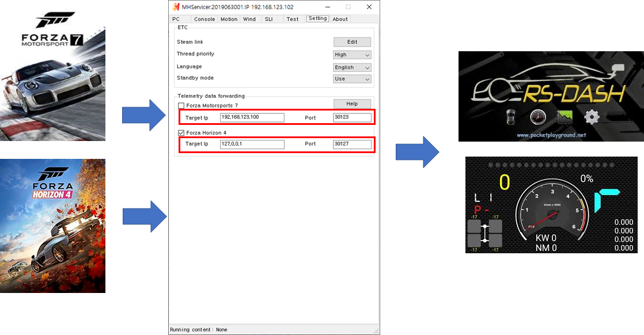Click the yellow 0 speed readout
This screenshot has width=644, height=335.
click(x=505, y=182)
